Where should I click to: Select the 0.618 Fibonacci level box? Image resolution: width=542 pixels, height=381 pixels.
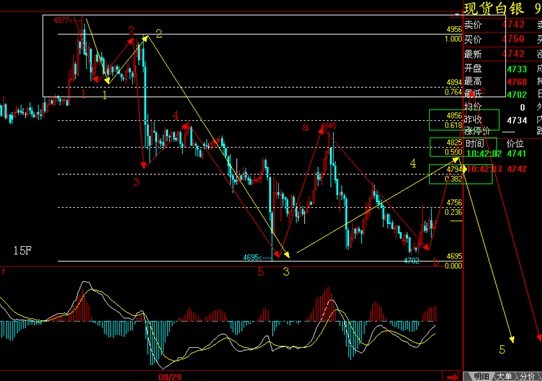point(464,120)
